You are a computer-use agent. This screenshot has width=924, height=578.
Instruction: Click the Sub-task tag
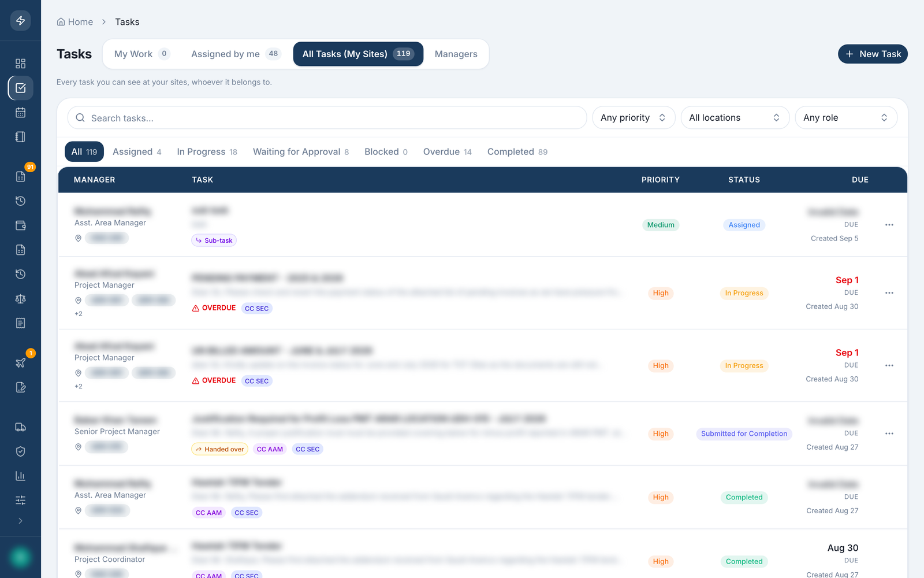[214, 240]
